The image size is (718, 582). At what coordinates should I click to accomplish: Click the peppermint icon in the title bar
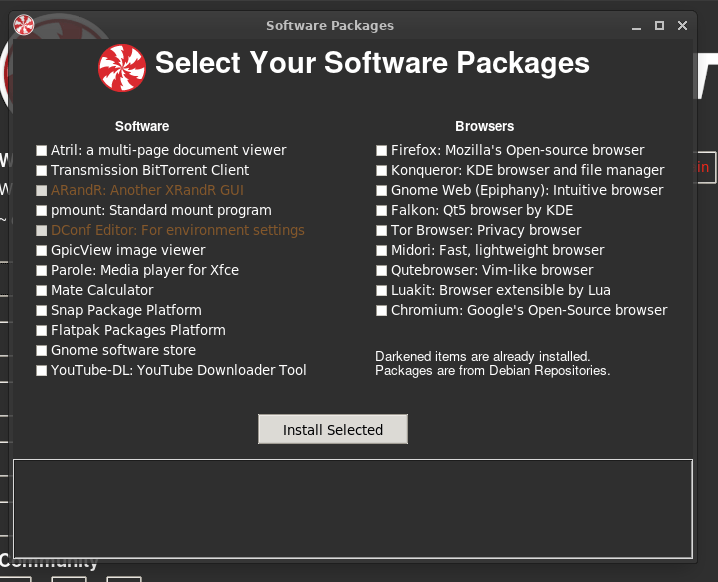[x=24, y=25]
